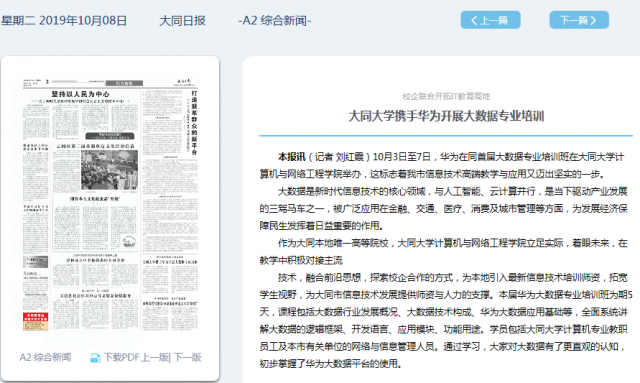This screenshot has height=383, width=640.
Task: Click the vertical headline 打造联系群众的新平台 in thumbnail
Action: [194, 122]
